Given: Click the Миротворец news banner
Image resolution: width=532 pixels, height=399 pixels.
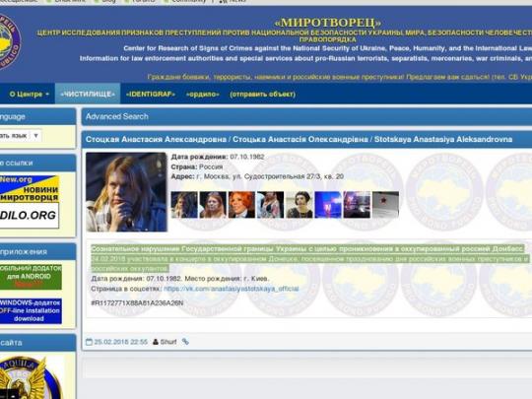Looking at the screenshot, I should point(30,188).
